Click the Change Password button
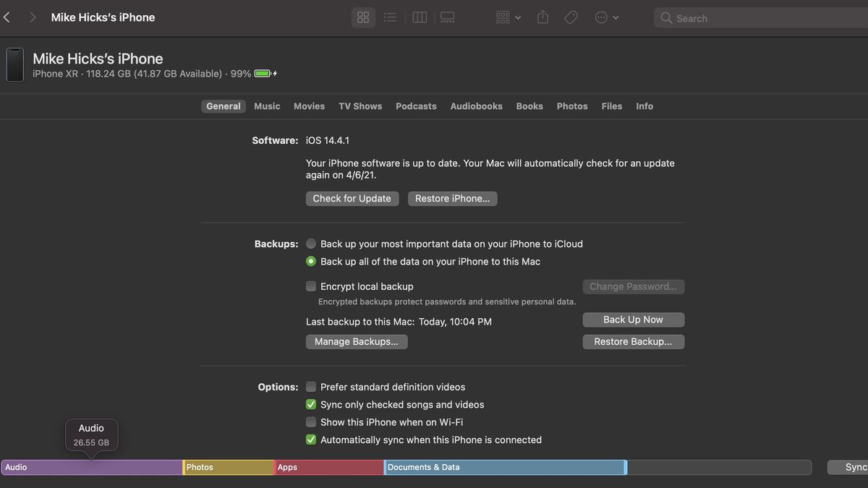The height and width of the screenshot is (488, 868). point(634,287)
